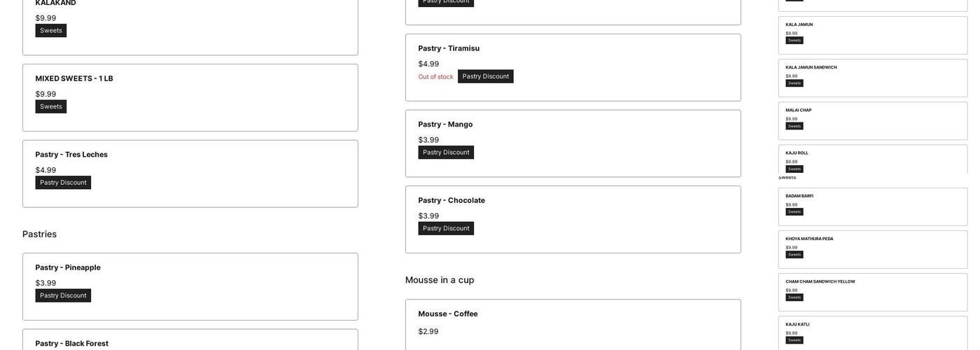Image resolution: width=980 pixels, height=350 pixels.
Task: Click the Mousse - Coffee item title
Action: click(x=448, y=314)
